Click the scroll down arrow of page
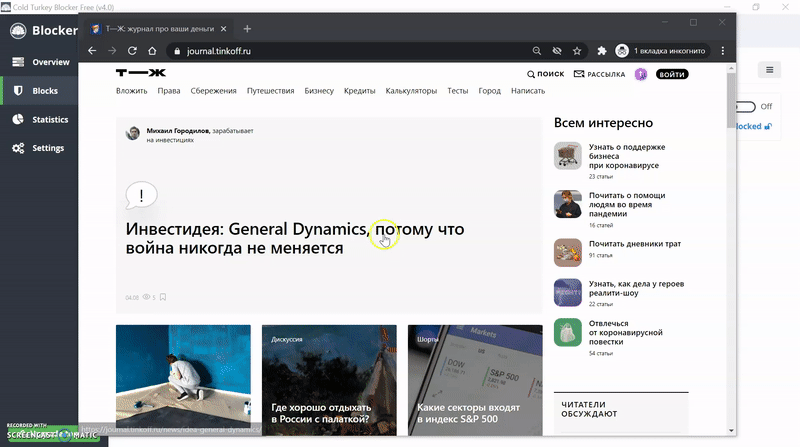The height and width of the screenshot is (447, 800). click(731, 431)
